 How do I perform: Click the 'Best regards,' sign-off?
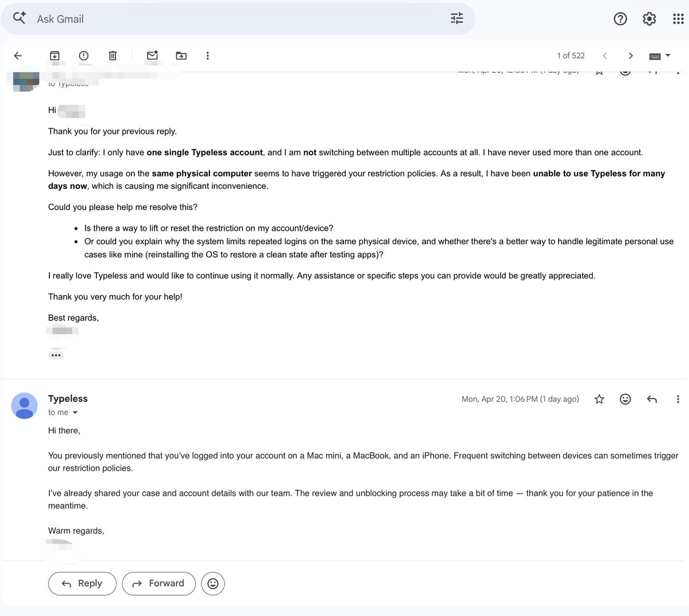point(73,318)
